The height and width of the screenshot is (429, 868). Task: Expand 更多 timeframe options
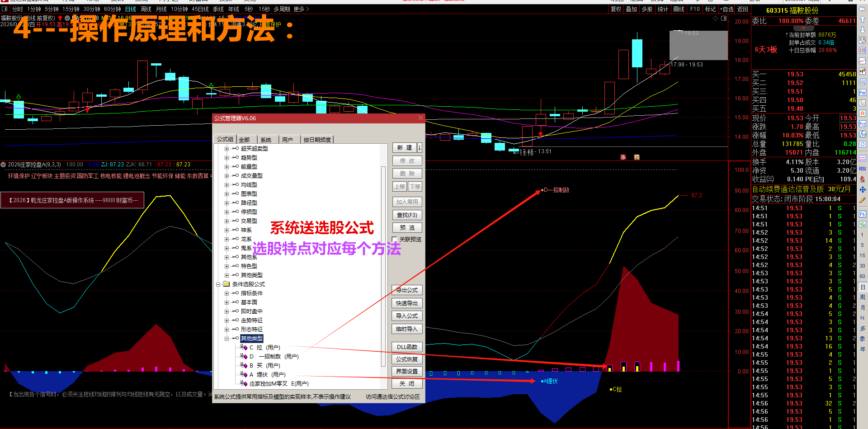coord(301,9)
